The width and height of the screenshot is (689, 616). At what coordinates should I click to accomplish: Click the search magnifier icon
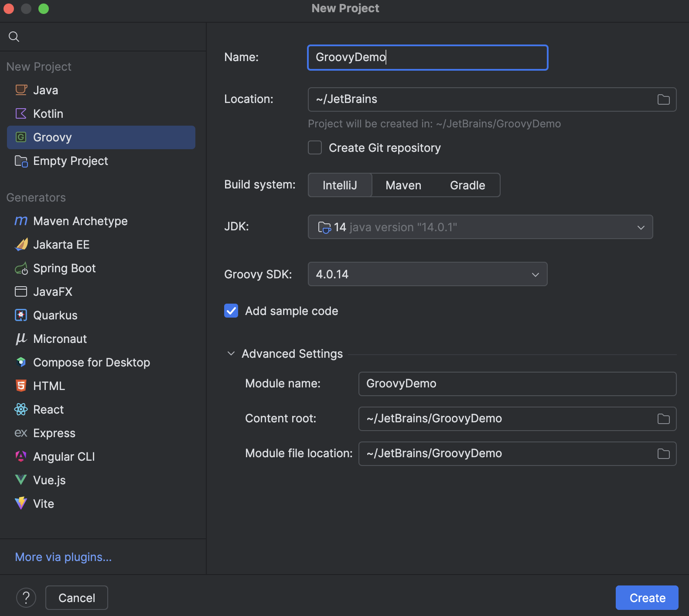pos(14,37)
